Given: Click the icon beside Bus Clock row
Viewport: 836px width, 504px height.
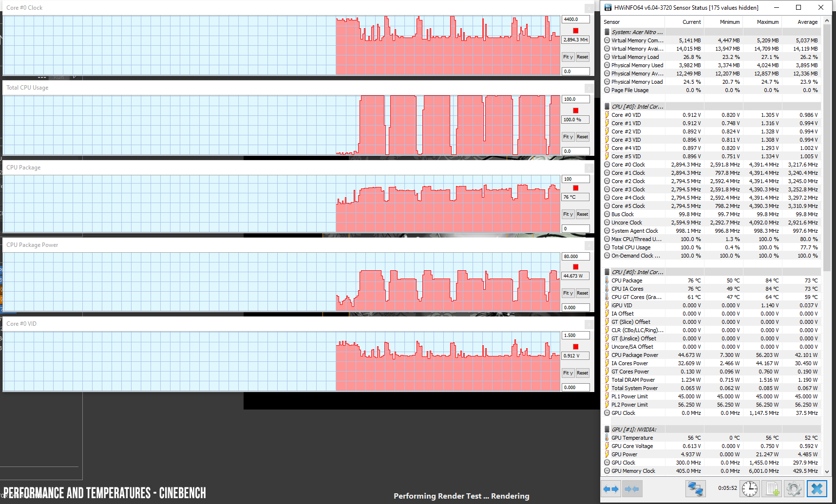Looking at the screenshot, I should pos(607,214).
